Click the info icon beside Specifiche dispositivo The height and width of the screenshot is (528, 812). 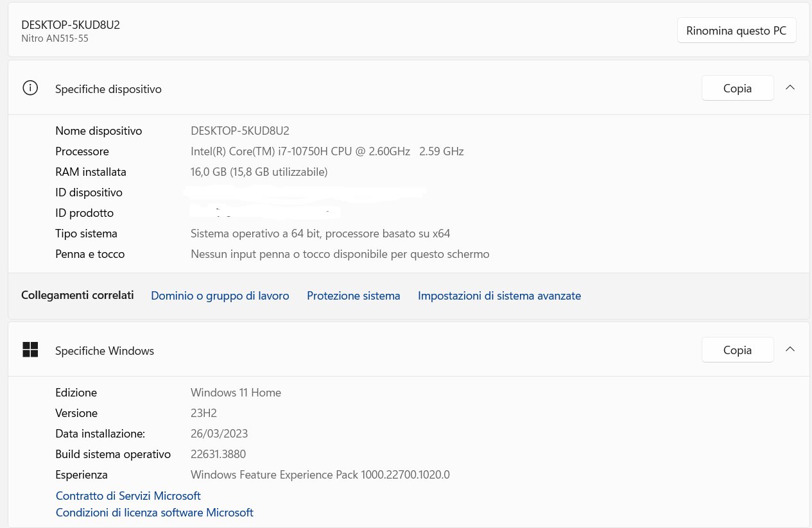pos(30,89)
